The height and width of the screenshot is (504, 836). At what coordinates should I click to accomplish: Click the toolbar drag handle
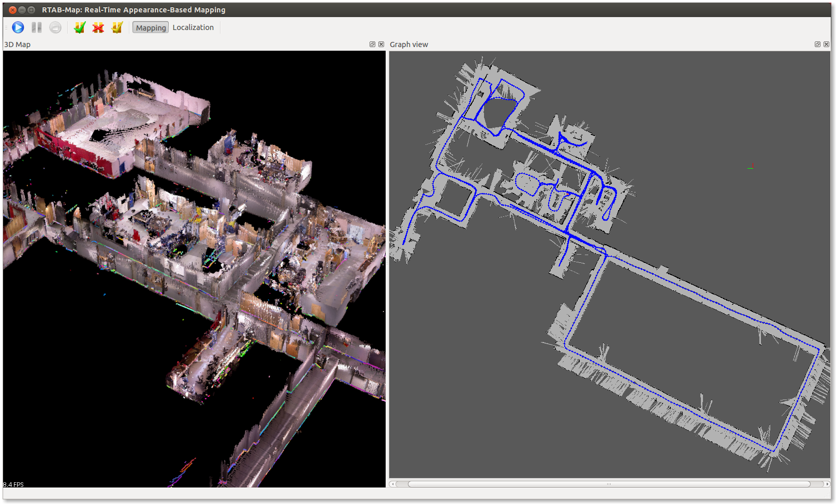tap(6, 27)
